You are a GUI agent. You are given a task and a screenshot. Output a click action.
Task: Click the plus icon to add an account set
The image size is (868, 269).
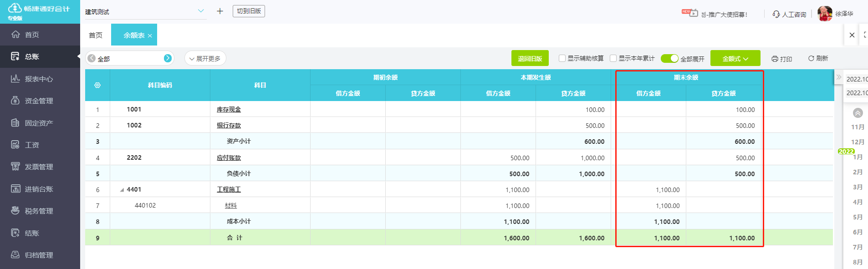220,11
